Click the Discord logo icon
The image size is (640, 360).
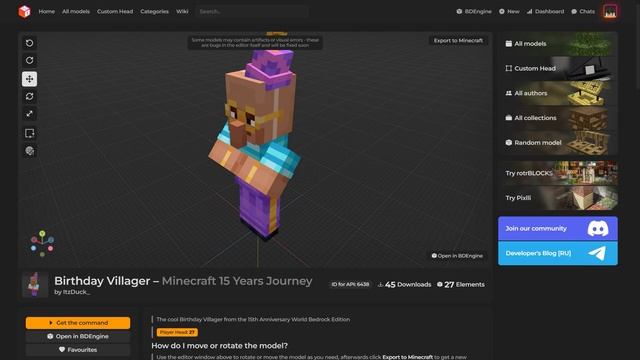[x=598, y=229]
